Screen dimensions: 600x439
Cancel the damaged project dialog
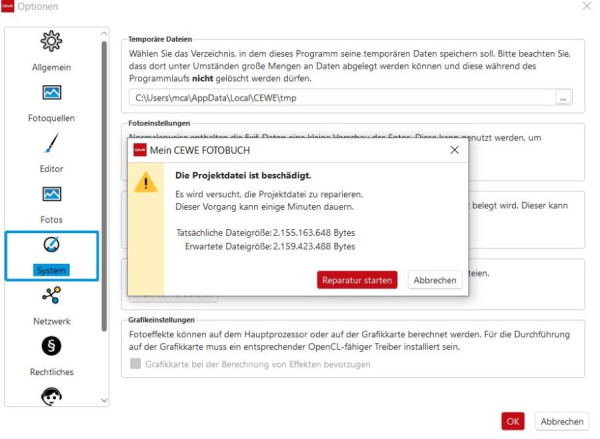(x=435, y=280)
